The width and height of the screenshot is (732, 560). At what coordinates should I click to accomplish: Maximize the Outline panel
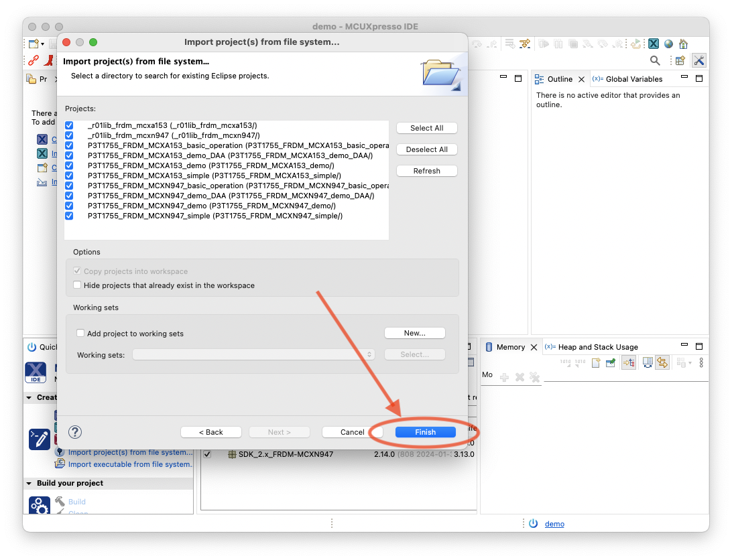(699, 78)
